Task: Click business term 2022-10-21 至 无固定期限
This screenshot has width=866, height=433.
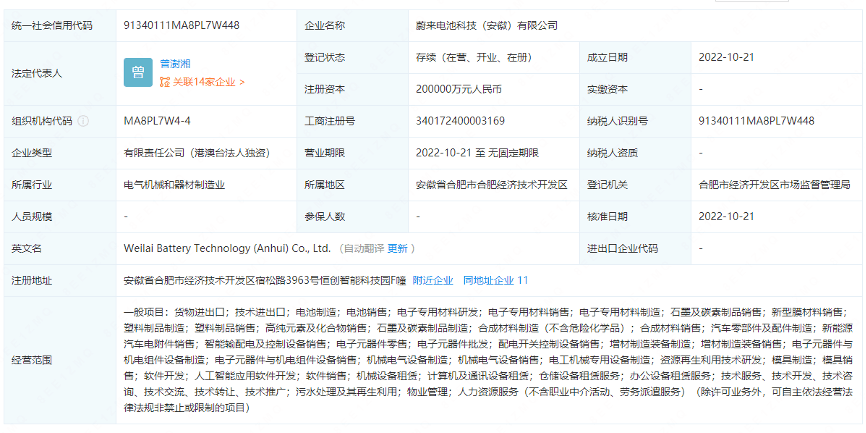Action: (x=477, y=153)
